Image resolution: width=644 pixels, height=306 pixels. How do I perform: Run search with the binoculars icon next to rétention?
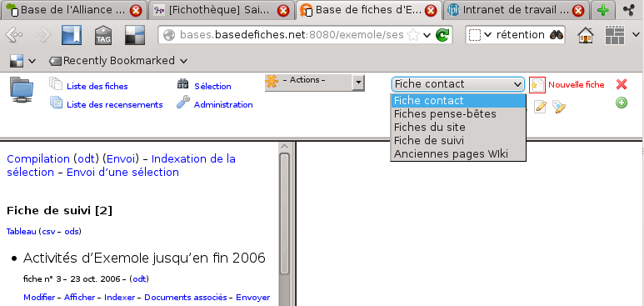pos(557,35)
